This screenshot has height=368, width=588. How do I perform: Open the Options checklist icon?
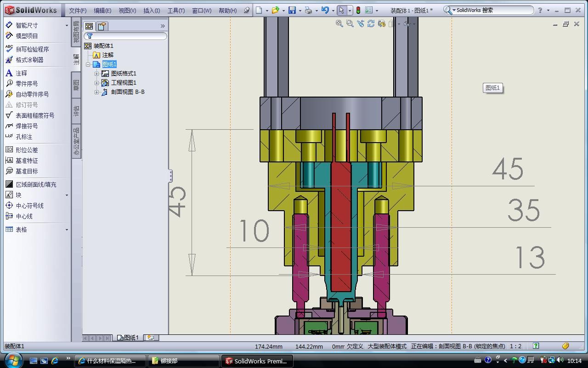(369, 10)
